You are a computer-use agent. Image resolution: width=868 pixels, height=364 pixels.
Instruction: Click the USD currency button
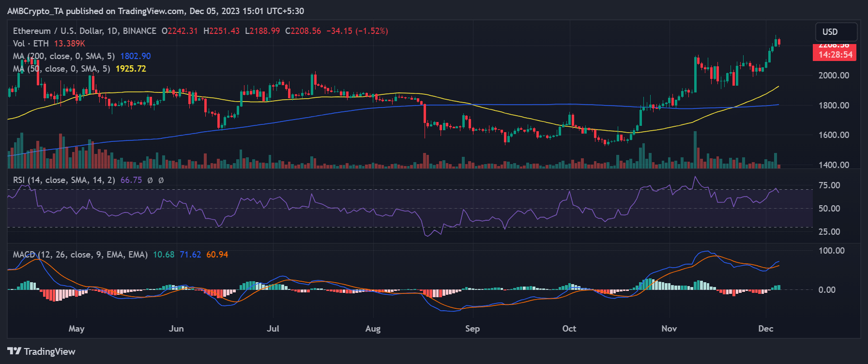pos(836,32)
